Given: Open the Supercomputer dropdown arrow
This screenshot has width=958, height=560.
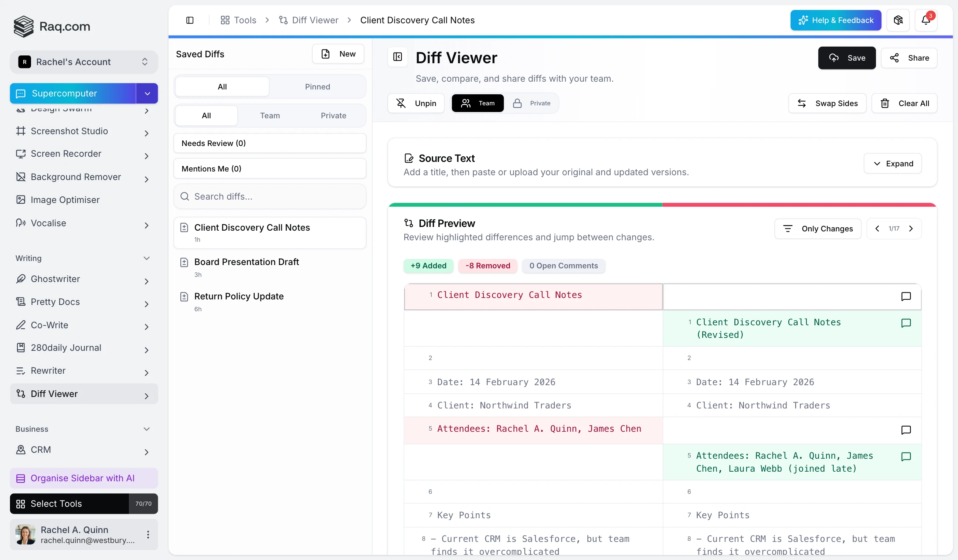Looking at the screenshot, I should (x=147, y=94).
